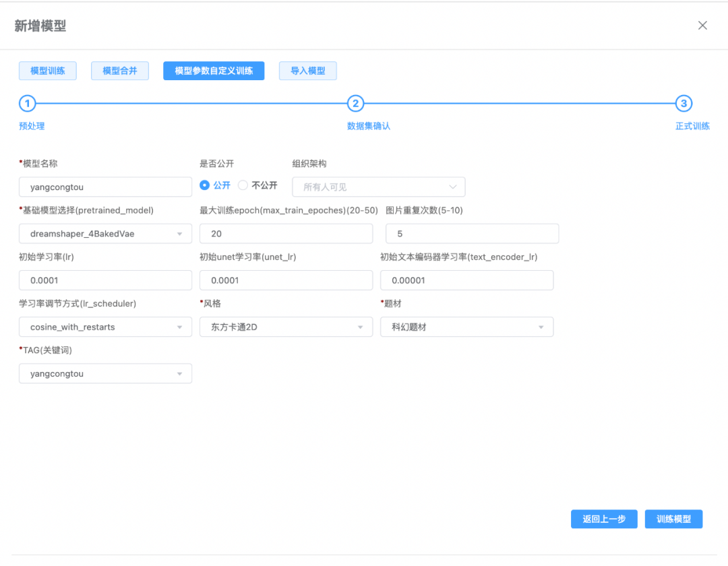The image size is (728, 566).
Task: Open the 题材 dropdown showing 科幻题材
Action: coord(466,327)
